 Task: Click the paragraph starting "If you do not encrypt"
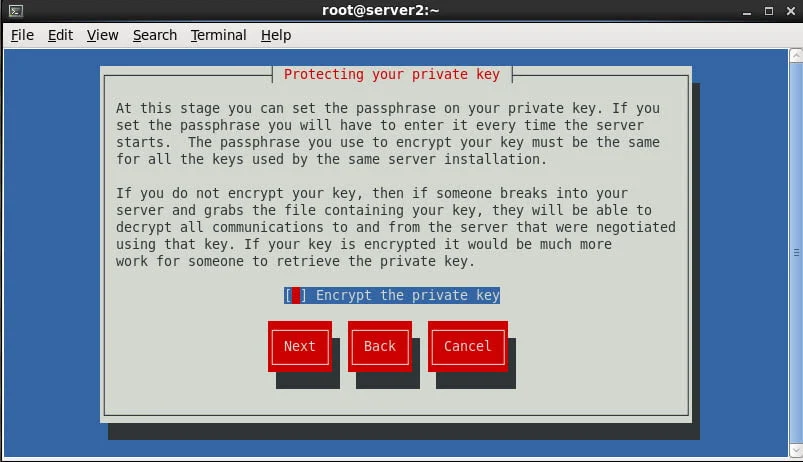tap(395, 227)
